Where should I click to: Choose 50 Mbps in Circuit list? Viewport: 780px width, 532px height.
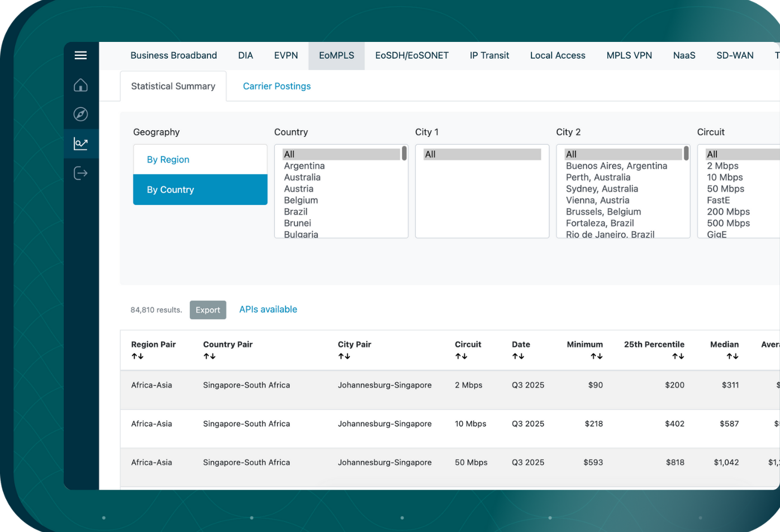tap(725, 189)
